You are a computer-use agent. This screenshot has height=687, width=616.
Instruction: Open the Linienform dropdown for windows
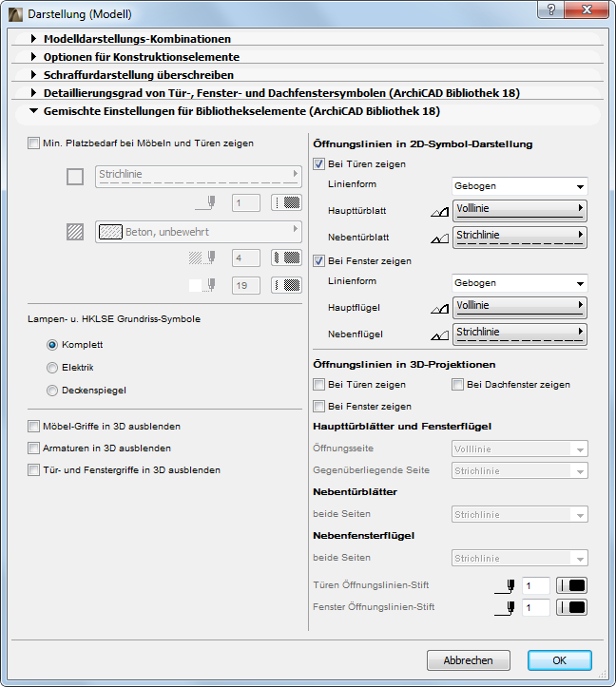pos(520,283)
